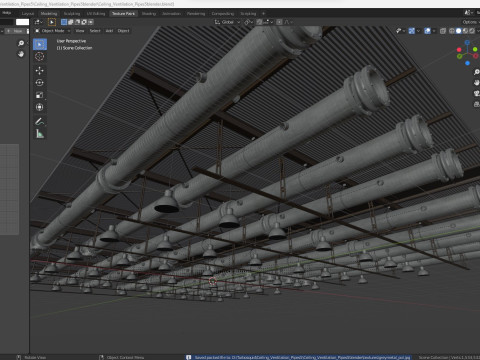Screen dimensions: 480x360
Task: Open object visibility and selectability dropdown
Action: (400, 31)
